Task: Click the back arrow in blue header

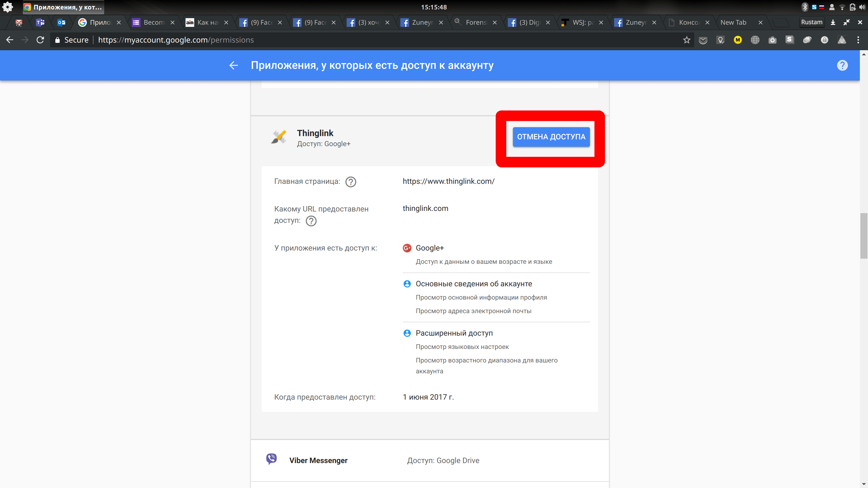Action: tap(234, 65)
